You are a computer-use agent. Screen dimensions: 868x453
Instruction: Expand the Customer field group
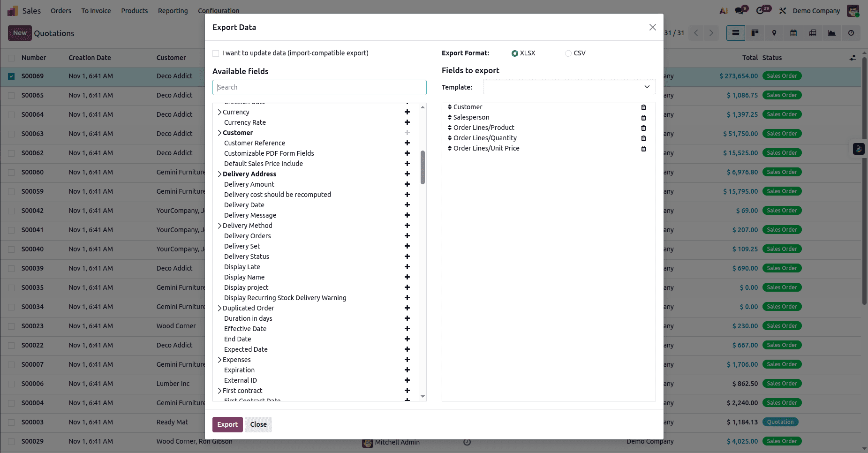[219, 133]
